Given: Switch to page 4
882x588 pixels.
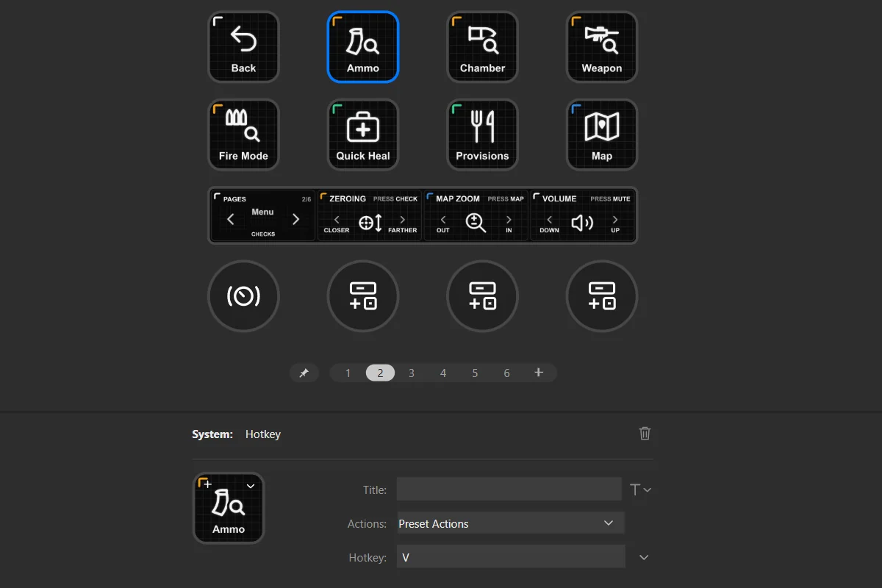Looking at the screenshot, I should click(x=443, y=373).
